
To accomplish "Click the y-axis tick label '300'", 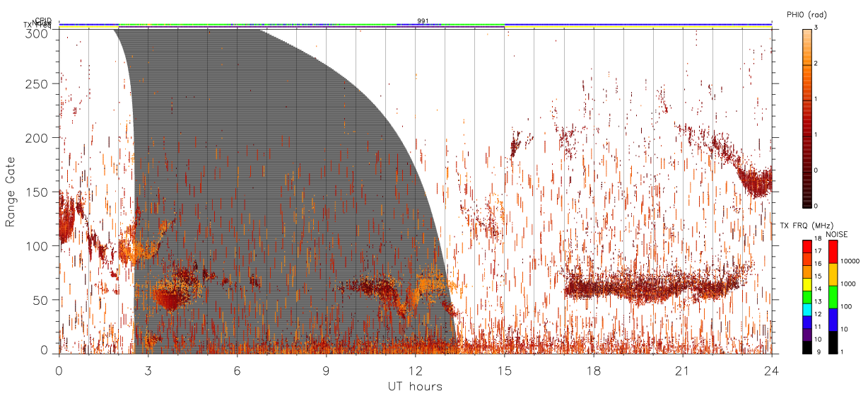I will point(37,33).
